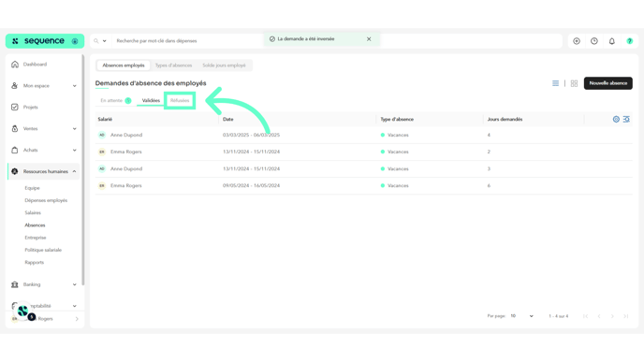This screenshot has height=362, width=644.
Task: Go to the first page arrow
Action: (586, 316)
